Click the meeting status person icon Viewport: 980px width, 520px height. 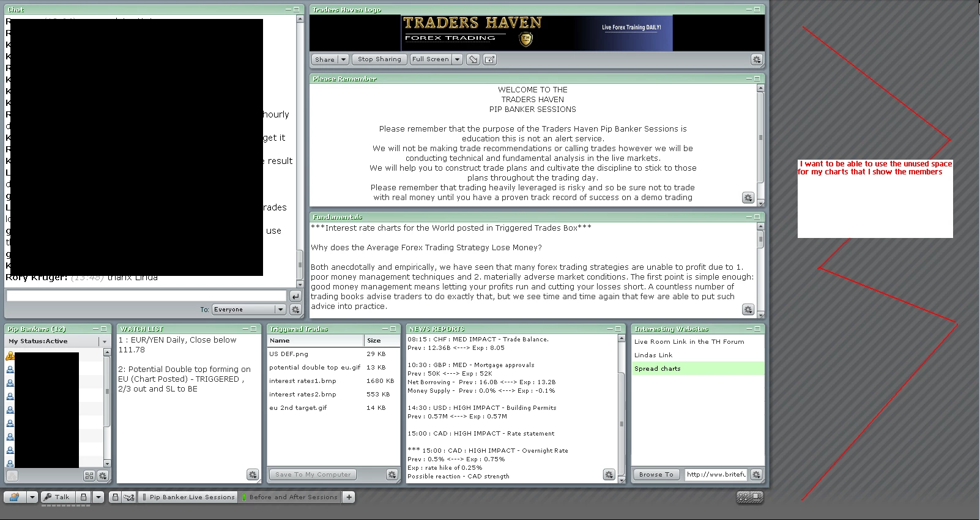click(15, 497)
